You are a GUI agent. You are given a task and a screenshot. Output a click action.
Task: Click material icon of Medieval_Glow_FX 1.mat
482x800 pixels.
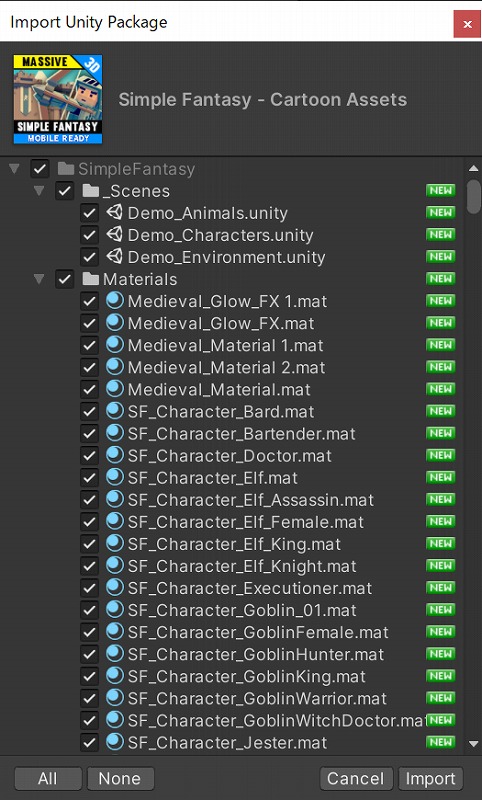point(115,301)
